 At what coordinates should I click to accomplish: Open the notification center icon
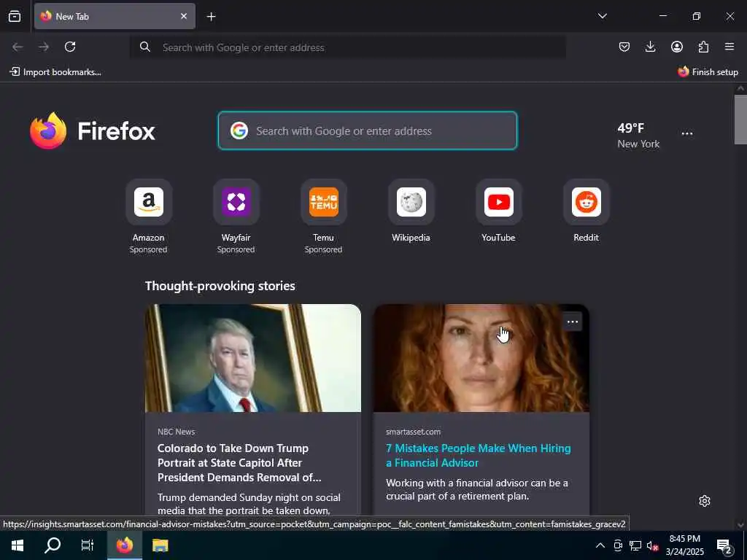click(x=724, y=545)
